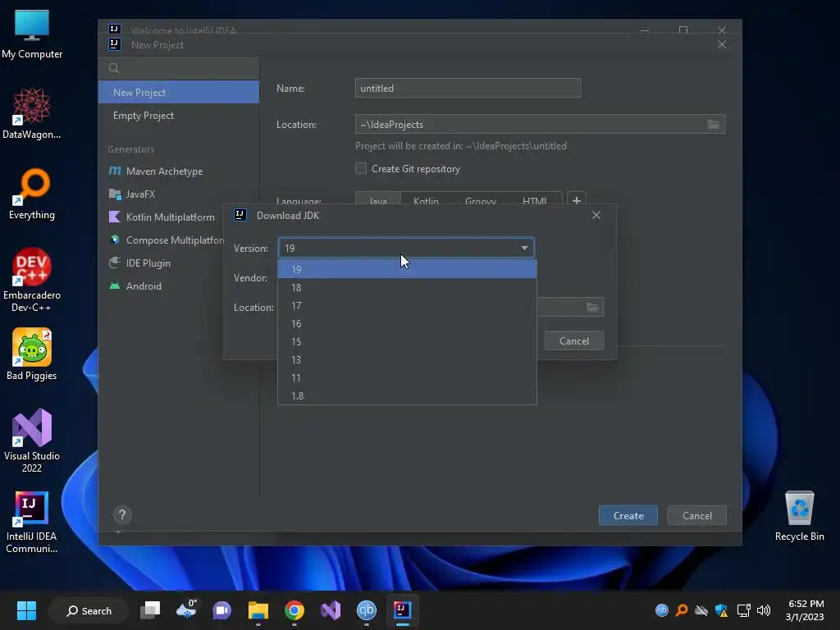Open Bad Piggies desktop shortcut
The image size is (840, 630).
[x=32, y=354]
